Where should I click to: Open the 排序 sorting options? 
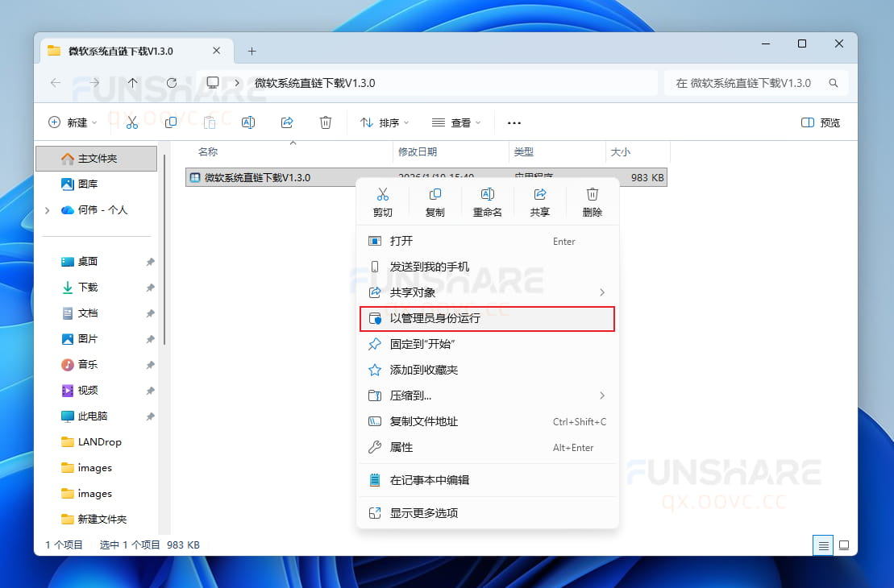384,122
